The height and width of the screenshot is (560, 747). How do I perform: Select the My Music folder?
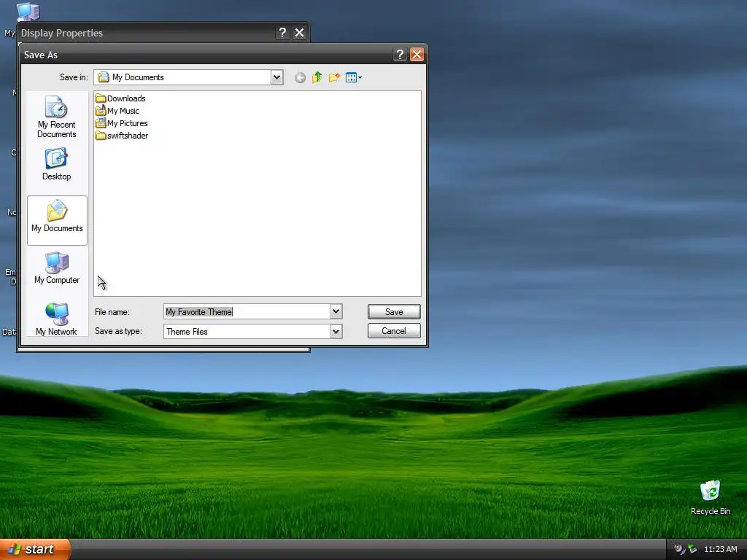(117, 111)
